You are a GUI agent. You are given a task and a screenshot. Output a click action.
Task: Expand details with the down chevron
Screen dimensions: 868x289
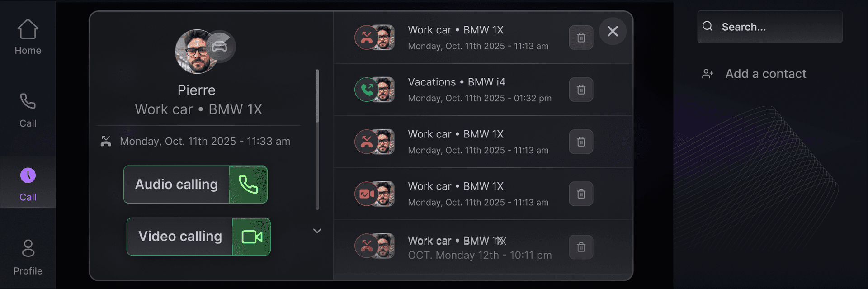pos(317,231)
